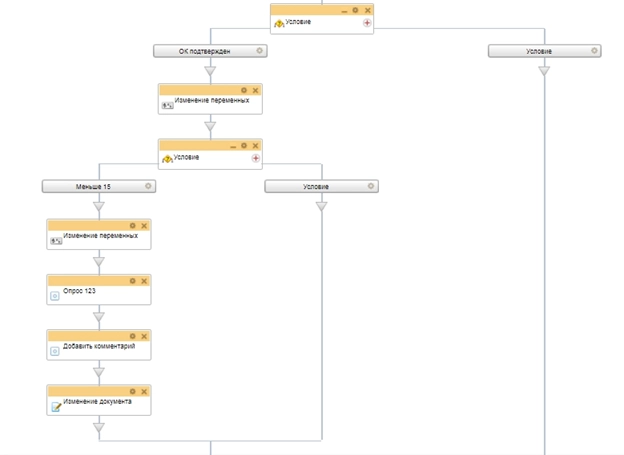The width and height of the screenshot is (624, 455).
Task: Delete the Опрос 123 activity block
Action: pos(144,281)
